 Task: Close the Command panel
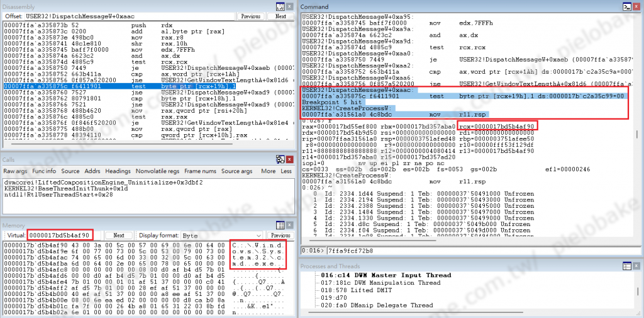click(636, 6)
